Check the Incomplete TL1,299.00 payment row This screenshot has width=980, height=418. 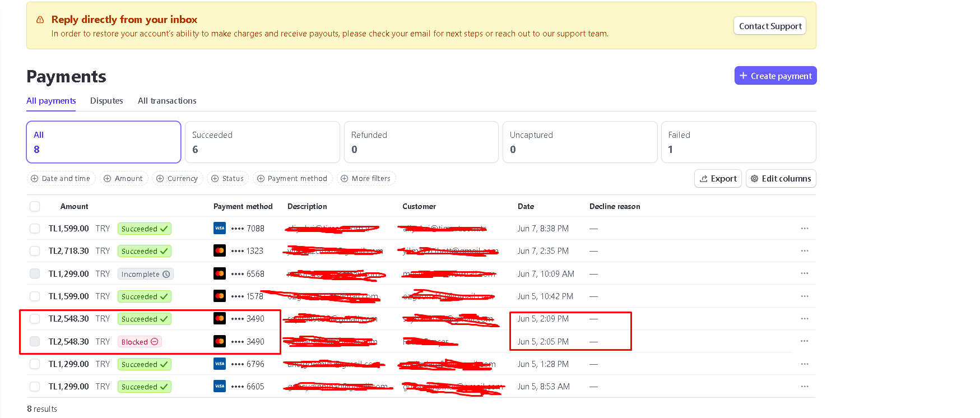pos(35,273)
